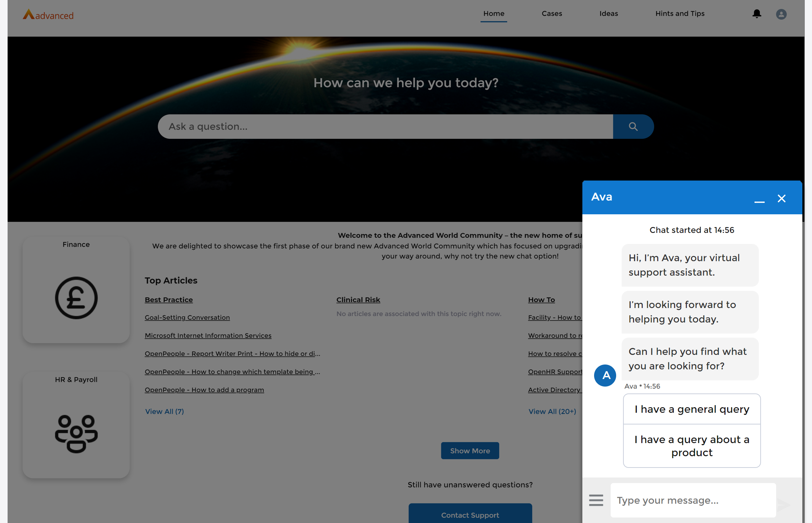812x523 pixels.
Task: Open Goal-Setting Conversation article
Action: coord(187,317)
